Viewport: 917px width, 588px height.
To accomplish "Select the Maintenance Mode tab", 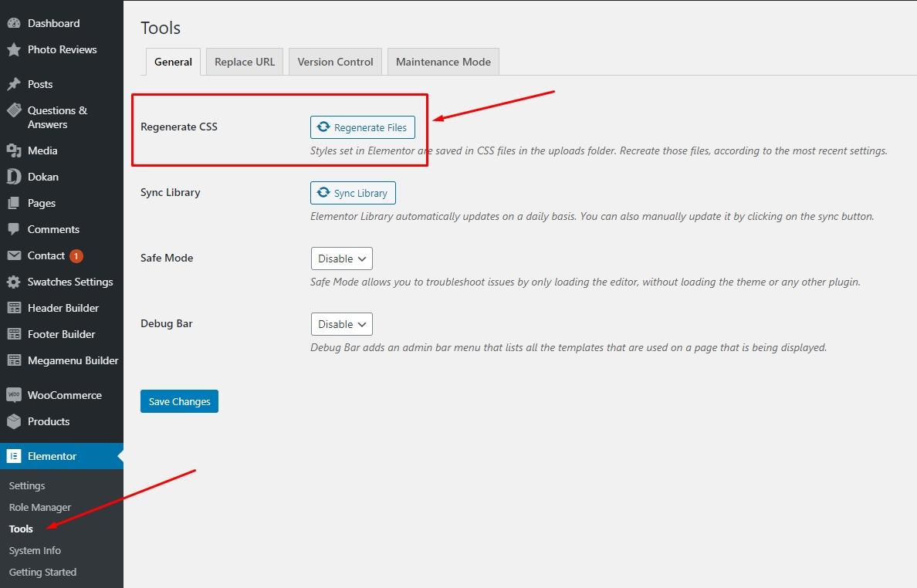I will tap(443, 62).
